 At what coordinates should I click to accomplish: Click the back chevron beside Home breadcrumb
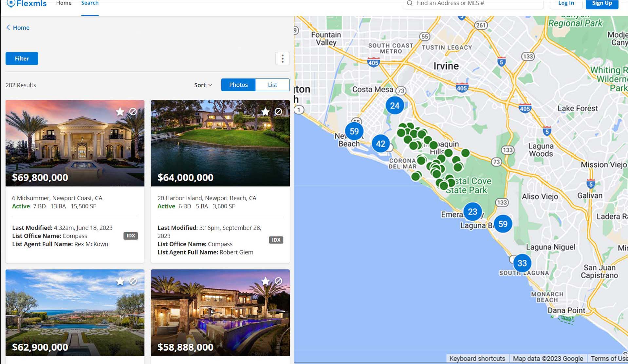click(8, 27)
